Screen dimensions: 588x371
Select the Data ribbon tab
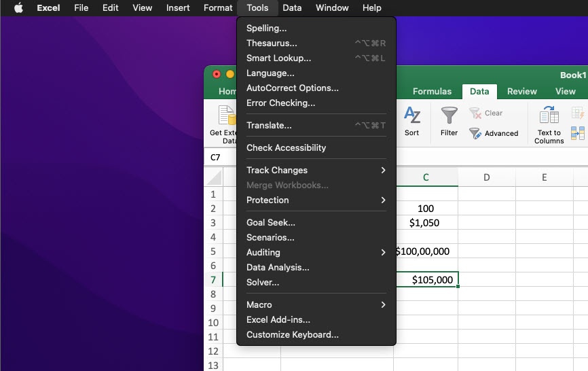coord(479,92)
